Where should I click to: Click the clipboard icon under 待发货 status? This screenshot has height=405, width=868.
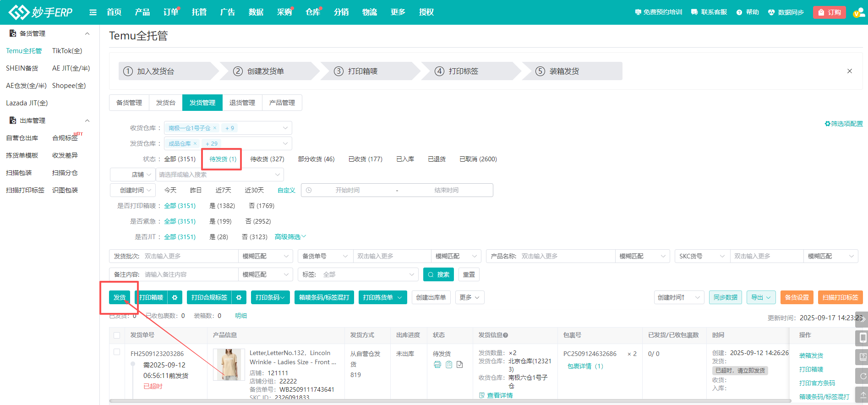(449, 365)
